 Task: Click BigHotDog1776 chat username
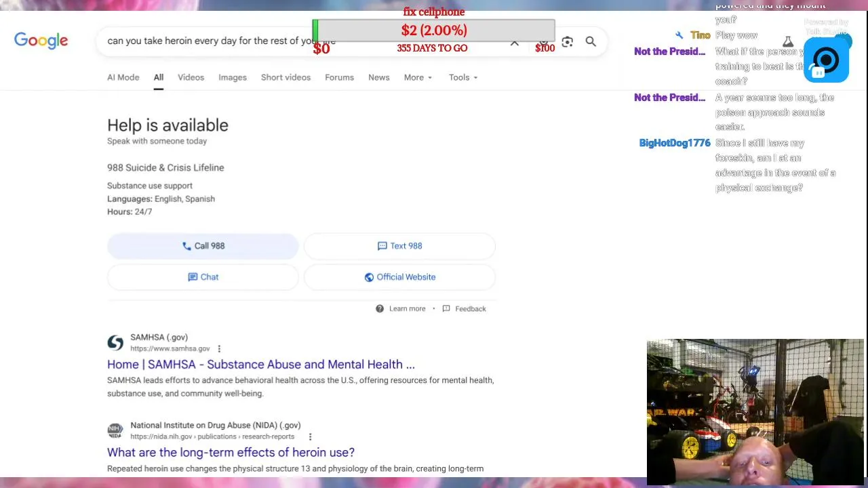[x=675, y=143]
